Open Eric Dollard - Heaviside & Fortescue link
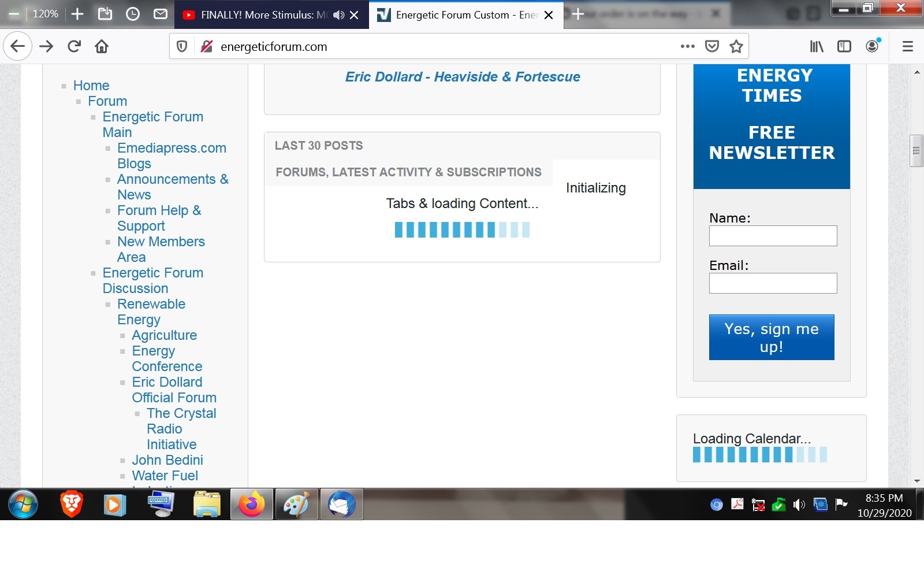The height and width of the screenshot is (578, 924). pyautogui.click(x=463, y=77)
